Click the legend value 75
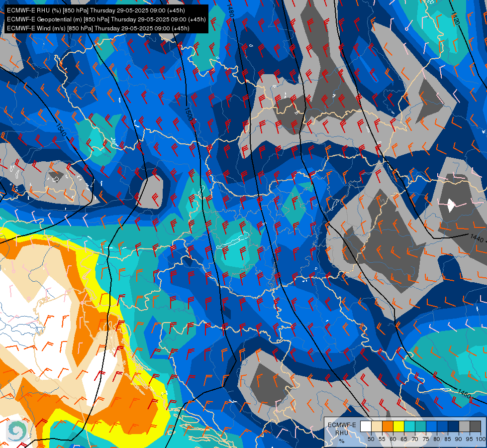Image resolution: width=487 pixels, height=448 pixels. pyautogui.click(x=426, y=439)
